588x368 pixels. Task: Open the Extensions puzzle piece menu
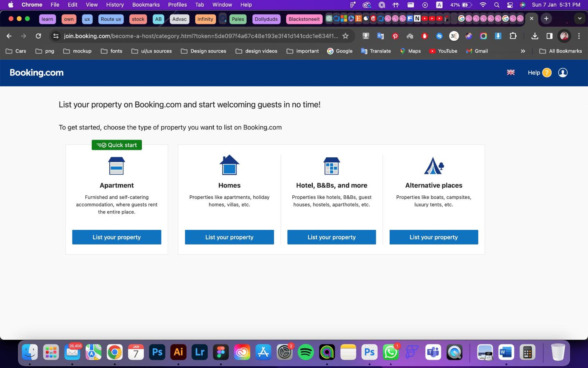click(x=513, y=36)
